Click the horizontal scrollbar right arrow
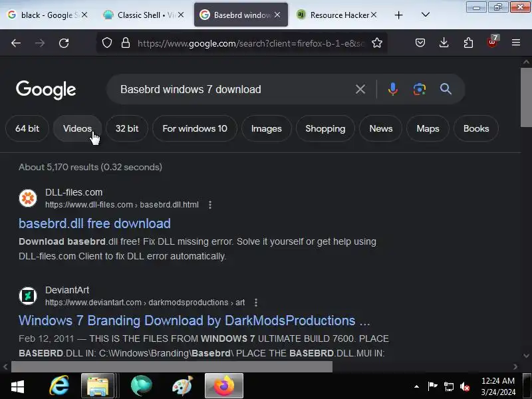Image resolution: width=532 pixels, height=399 pixels. click(x=515, y=366)
